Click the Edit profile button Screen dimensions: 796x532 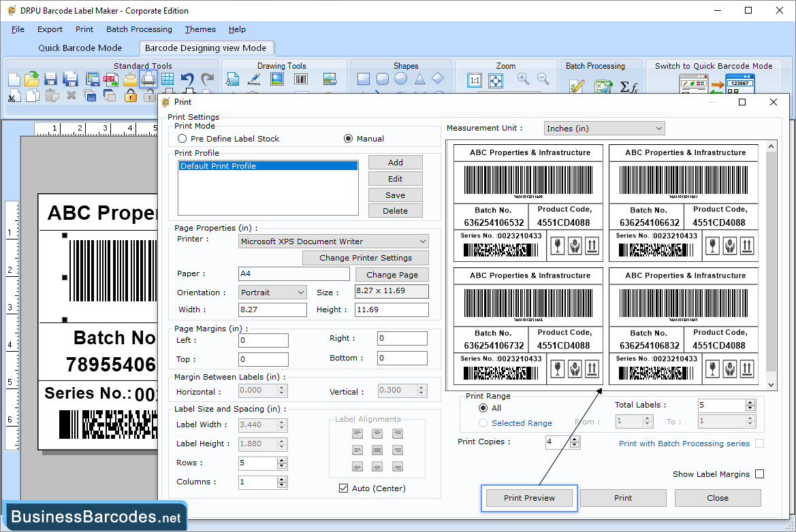(x=396, y=178)
